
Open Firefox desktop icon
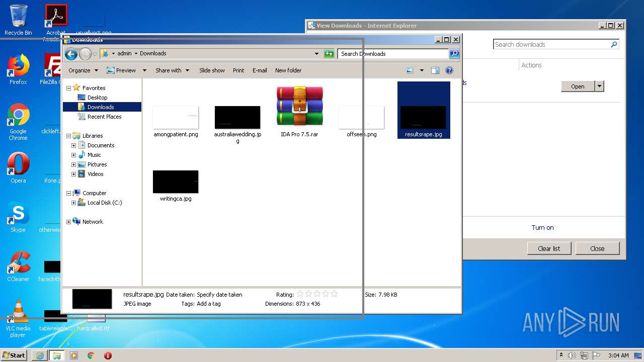coord(18,69)
